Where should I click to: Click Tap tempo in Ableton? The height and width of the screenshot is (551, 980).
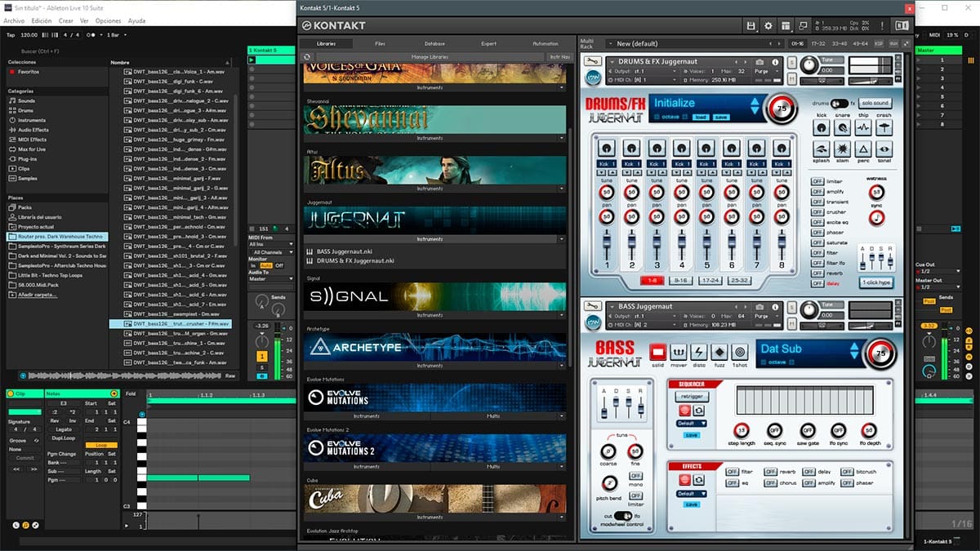11,35
